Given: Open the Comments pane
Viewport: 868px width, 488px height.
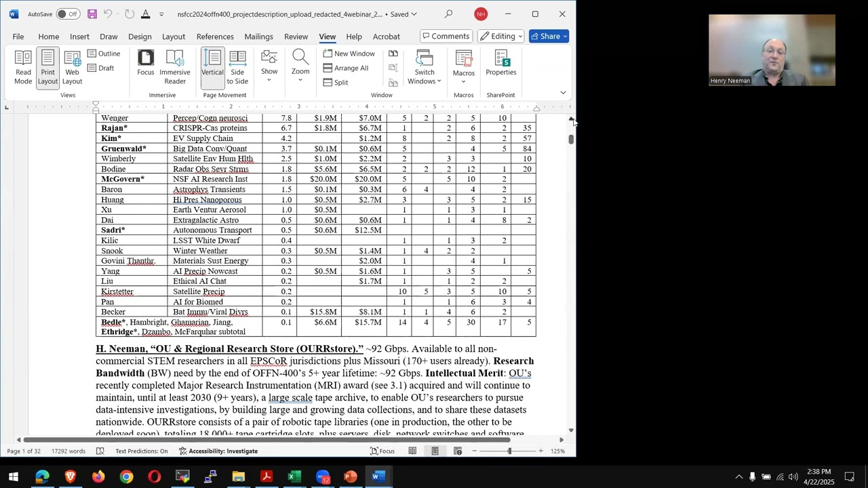Looking at the screenshot, I should (x=446, y=36).
